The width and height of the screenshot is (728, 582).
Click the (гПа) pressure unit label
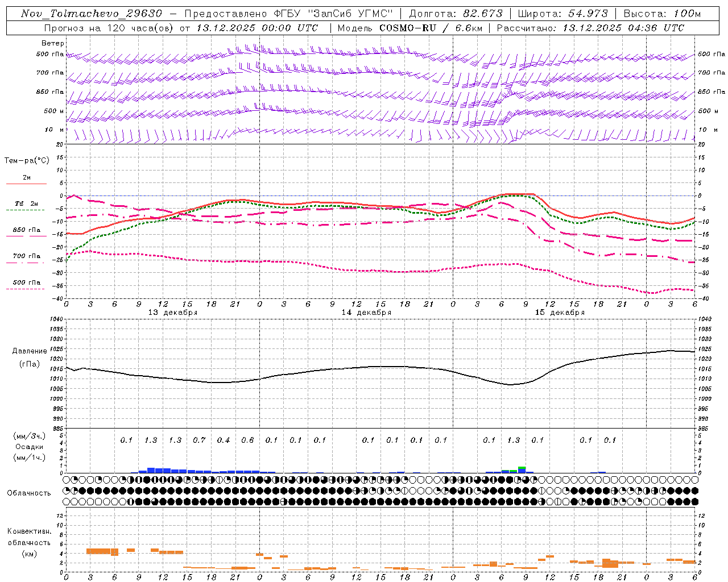click(30, 364)
